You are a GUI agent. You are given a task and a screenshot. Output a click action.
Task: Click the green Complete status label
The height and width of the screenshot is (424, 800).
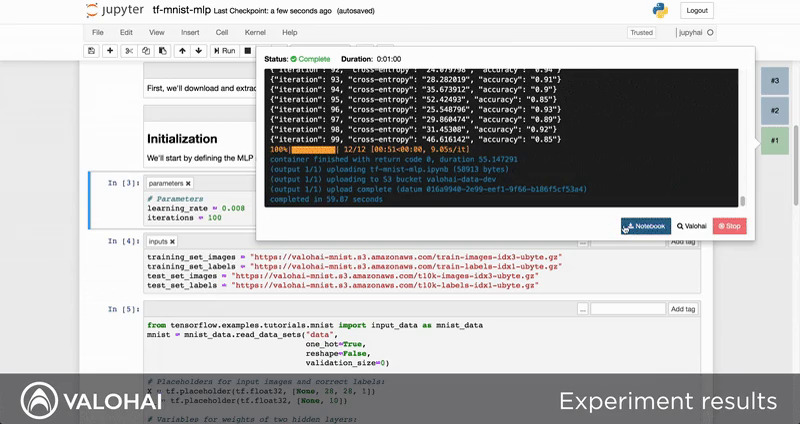coord(310,59)
